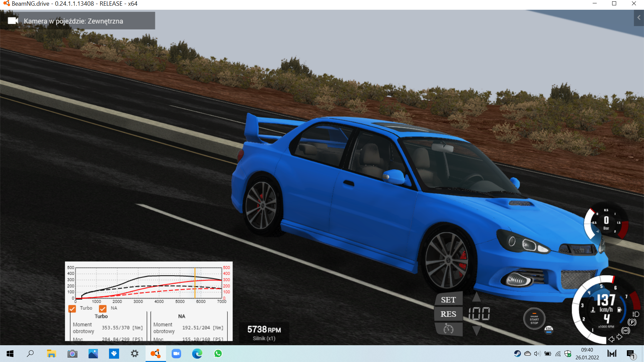644x362 pixels.
Task: Open the Camera app from taskbar
Action: [x=72, y=354]
